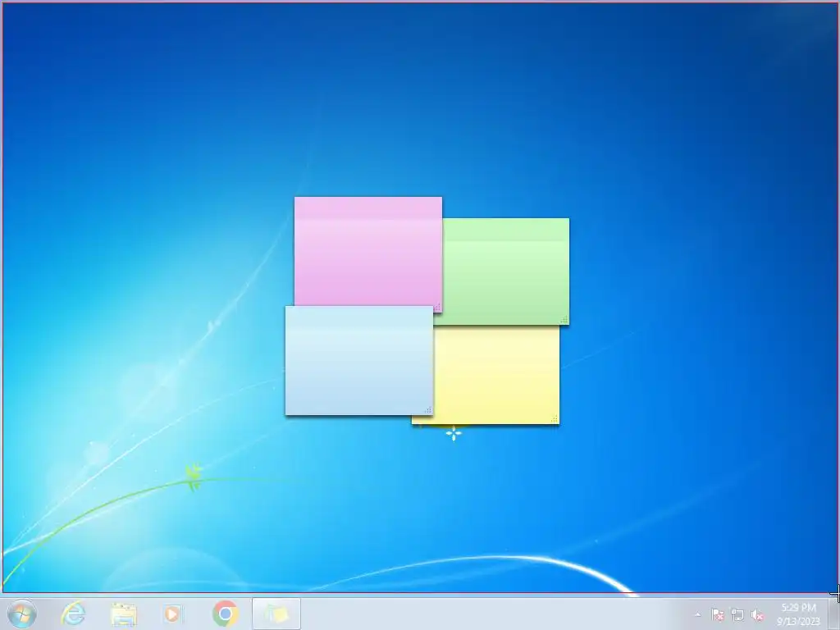Viewport: 840px width, 630px height.
Task: Select the Sticky Notes taskbar button
Action: [276, 614]
